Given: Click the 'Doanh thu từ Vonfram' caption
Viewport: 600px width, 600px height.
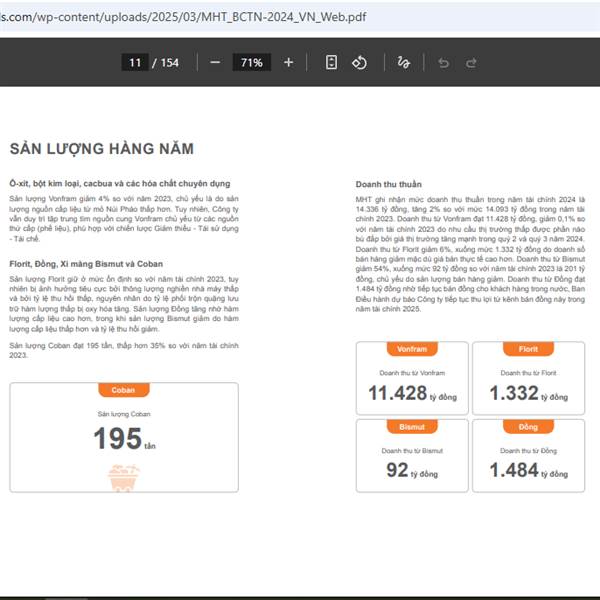Looking at the screenshot, I should [x=412, y=373].
